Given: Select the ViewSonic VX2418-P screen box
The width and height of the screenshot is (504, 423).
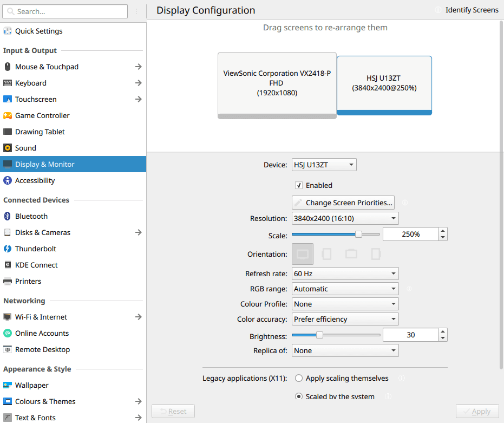Looking at the screenshot, I should point(277,85).
